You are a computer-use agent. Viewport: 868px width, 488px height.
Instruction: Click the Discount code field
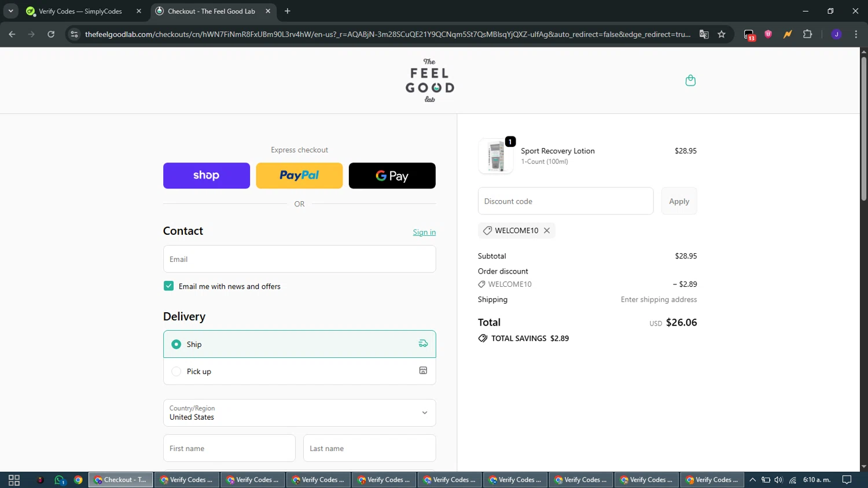[565, 201]
